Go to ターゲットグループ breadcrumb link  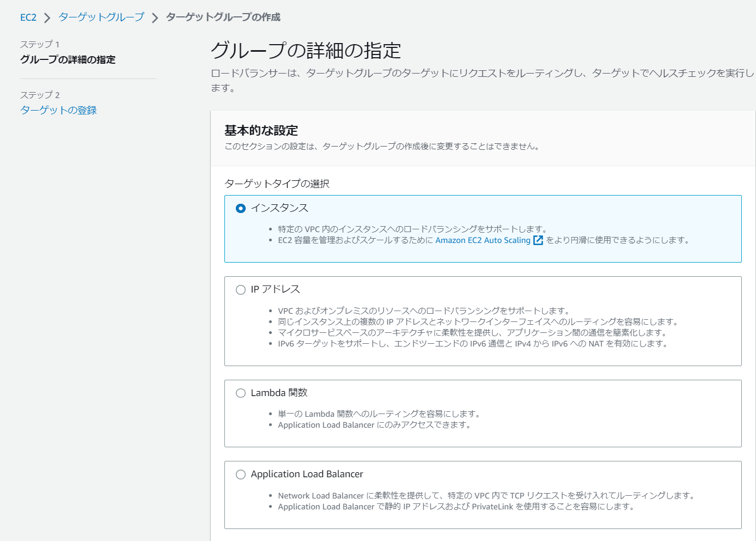tap(101, 17)
